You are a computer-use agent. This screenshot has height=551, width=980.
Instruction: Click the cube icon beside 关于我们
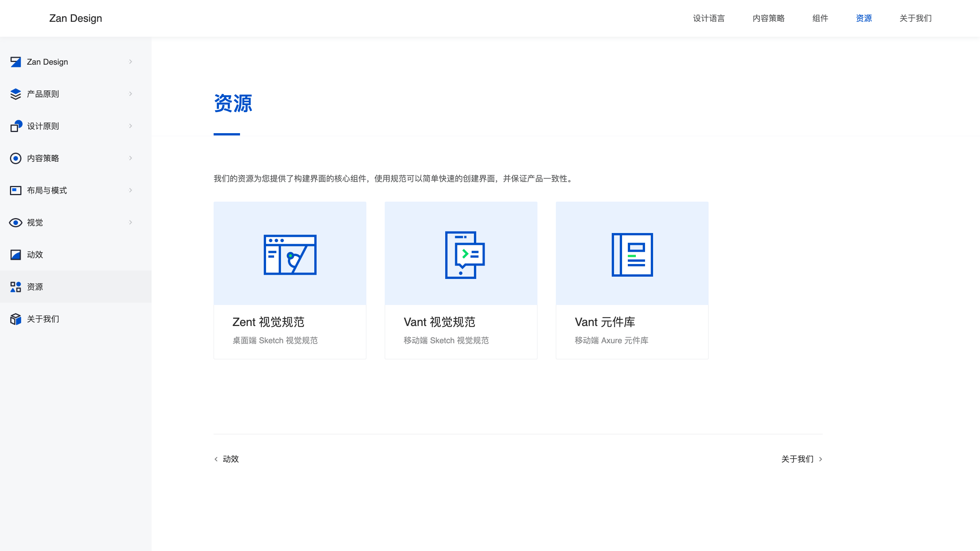[x=16, y=319]
